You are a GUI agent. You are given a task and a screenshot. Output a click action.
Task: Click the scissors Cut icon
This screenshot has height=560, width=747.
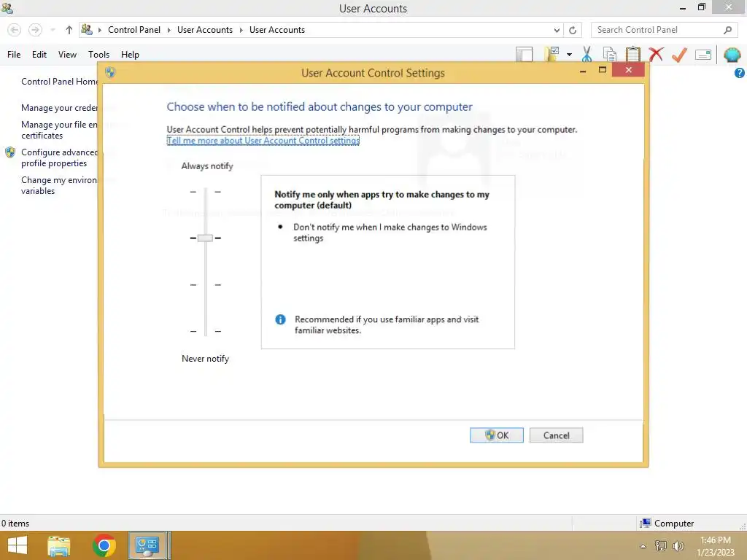pos(587,54)
